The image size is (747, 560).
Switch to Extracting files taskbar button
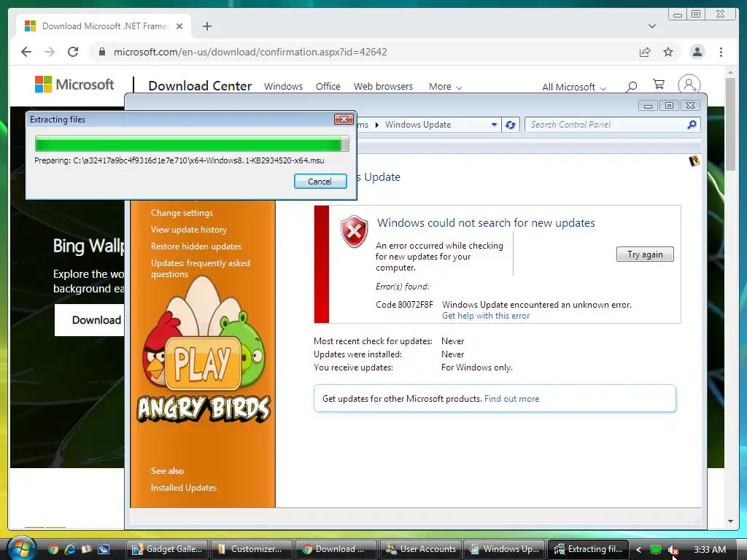point(589,549)
